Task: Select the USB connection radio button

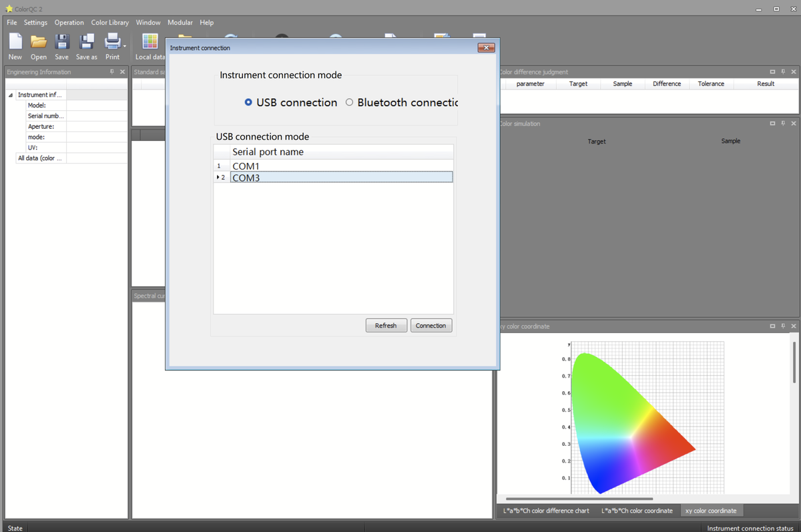Action: click(x=248, y=103)
